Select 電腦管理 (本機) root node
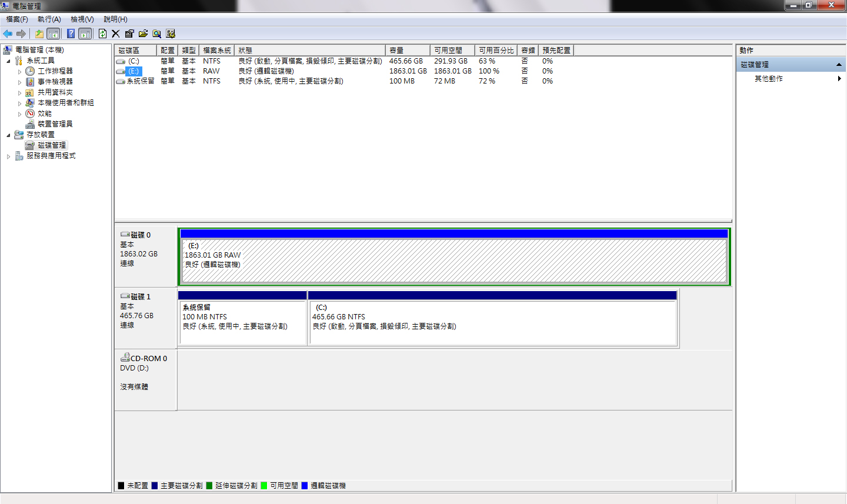 coord(39,50)
